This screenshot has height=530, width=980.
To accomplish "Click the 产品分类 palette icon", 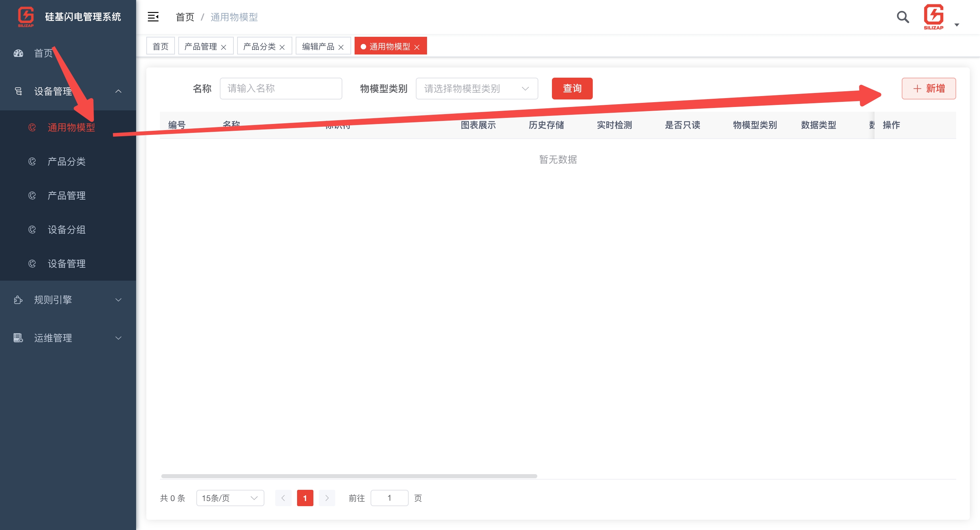I will (32, 161).
